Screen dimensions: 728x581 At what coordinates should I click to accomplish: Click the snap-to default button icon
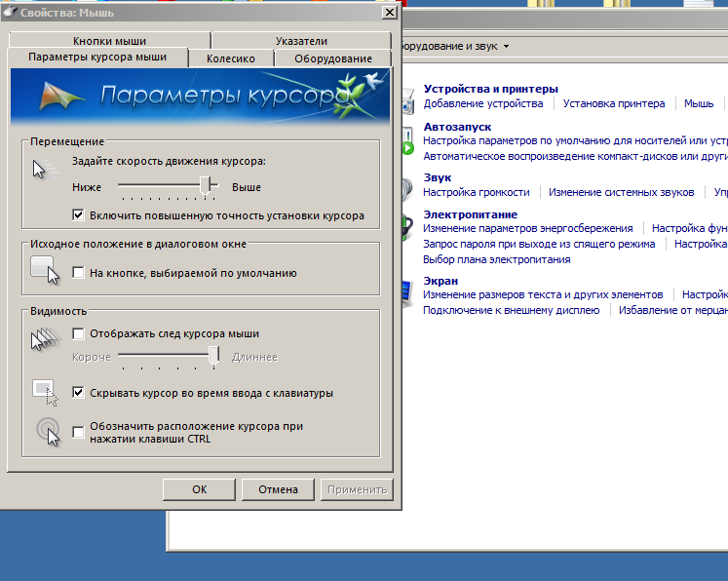[45, 271]
